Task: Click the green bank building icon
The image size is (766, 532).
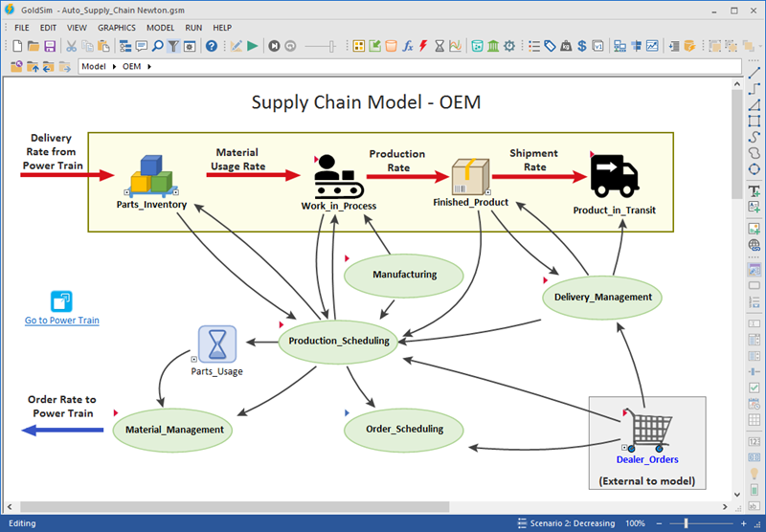Action: [493, 46]
